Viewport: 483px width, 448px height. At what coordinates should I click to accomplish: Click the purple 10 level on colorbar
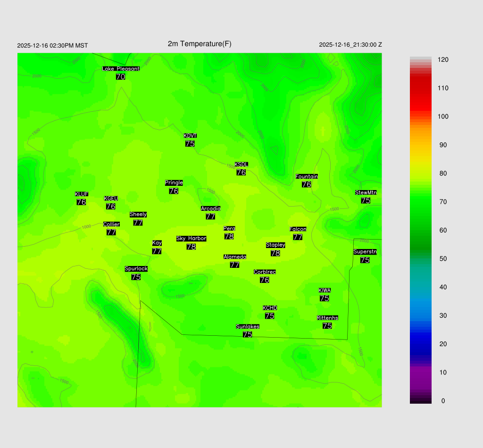(420, 373)
